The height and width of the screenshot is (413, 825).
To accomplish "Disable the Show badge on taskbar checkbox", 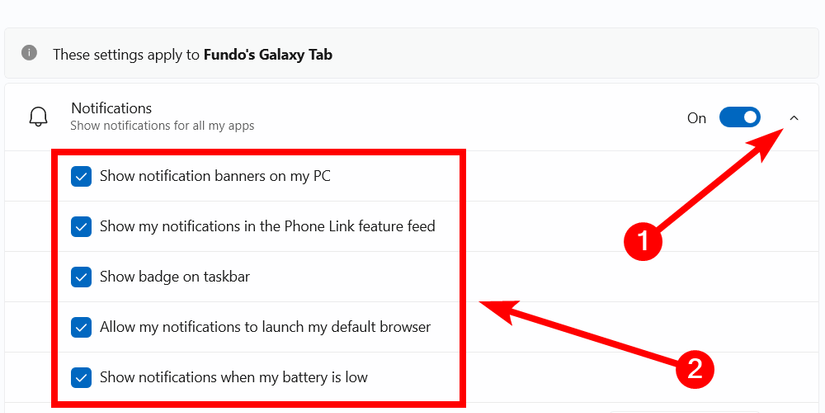I will pos(81,277).
